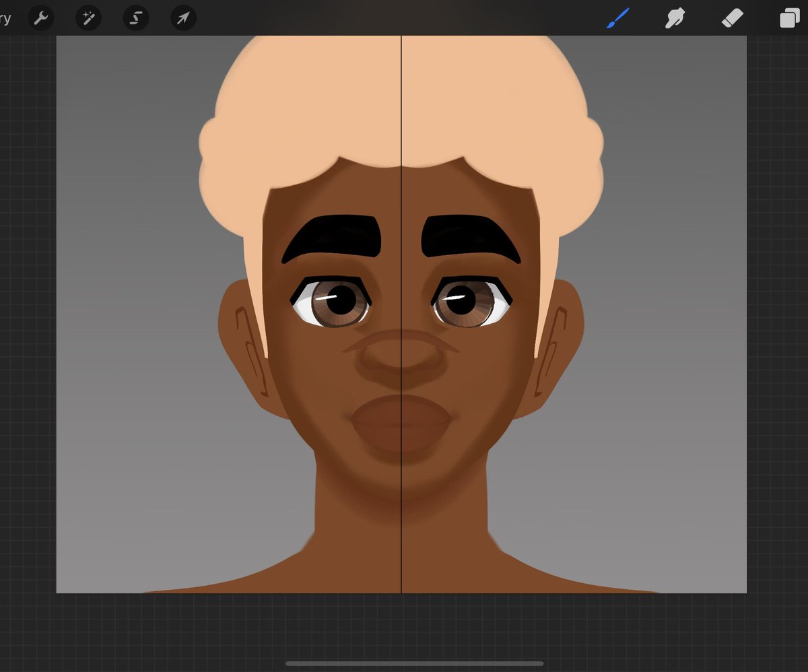The width and height of the screenshot is (808, 672).
Task: Open the Layers panel
Action: click(789, 18)
